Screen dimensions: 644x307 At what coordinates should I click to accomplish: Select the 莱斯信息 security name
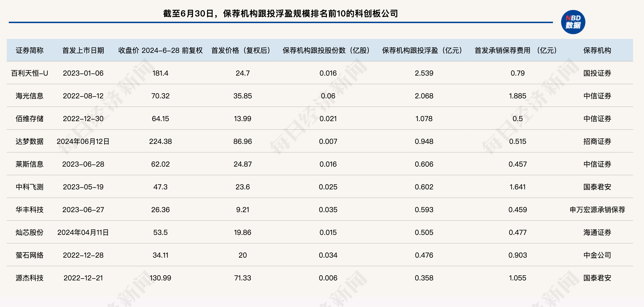tap(29, 164)
